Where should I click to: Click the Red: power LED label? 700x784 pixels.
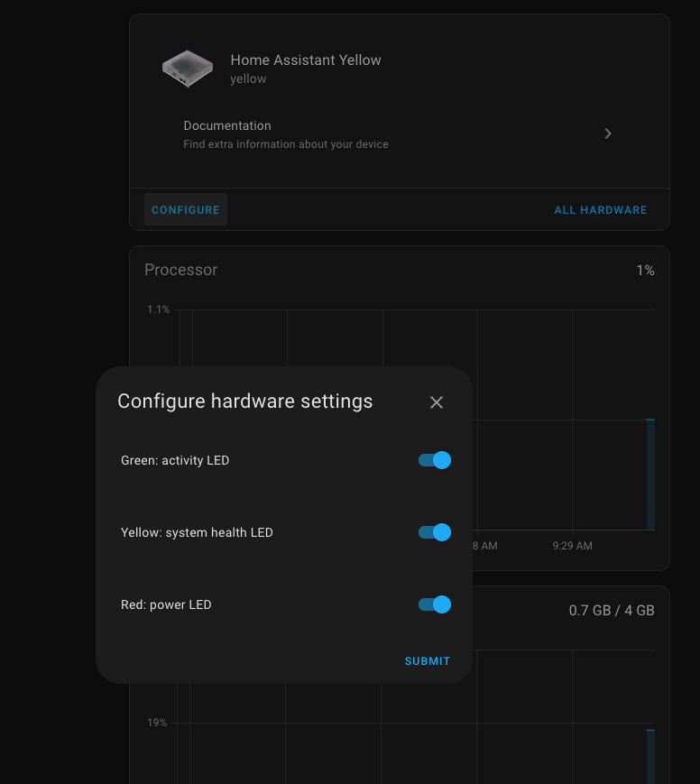[166, 605]
